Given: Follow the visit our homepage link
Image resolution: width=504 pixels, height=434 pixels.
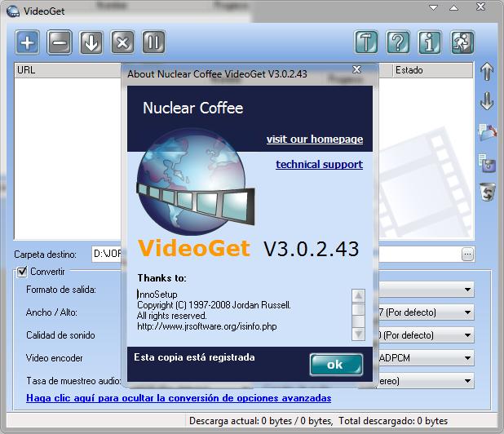Looking at the screenshot, I should (315, 139).
